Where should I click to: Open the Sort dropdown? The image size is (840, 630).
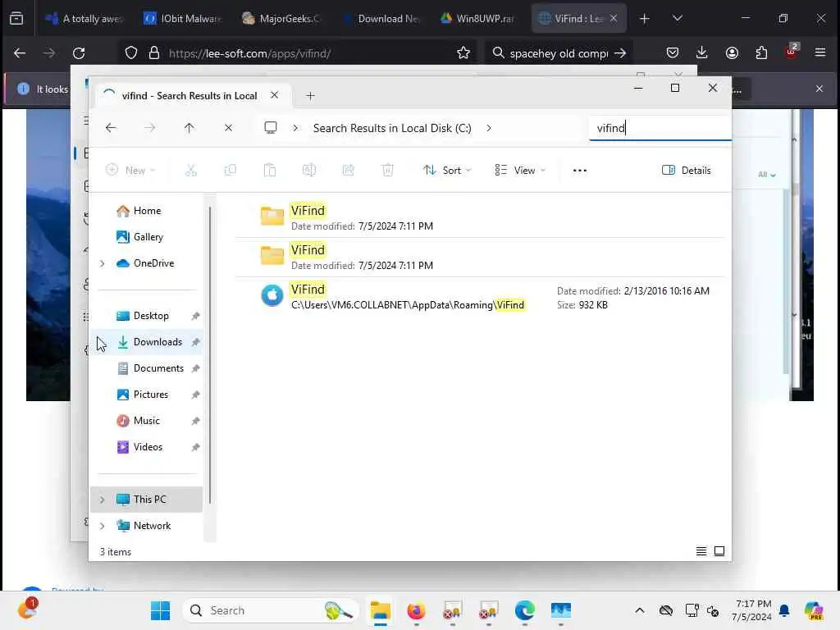[447, 171]
